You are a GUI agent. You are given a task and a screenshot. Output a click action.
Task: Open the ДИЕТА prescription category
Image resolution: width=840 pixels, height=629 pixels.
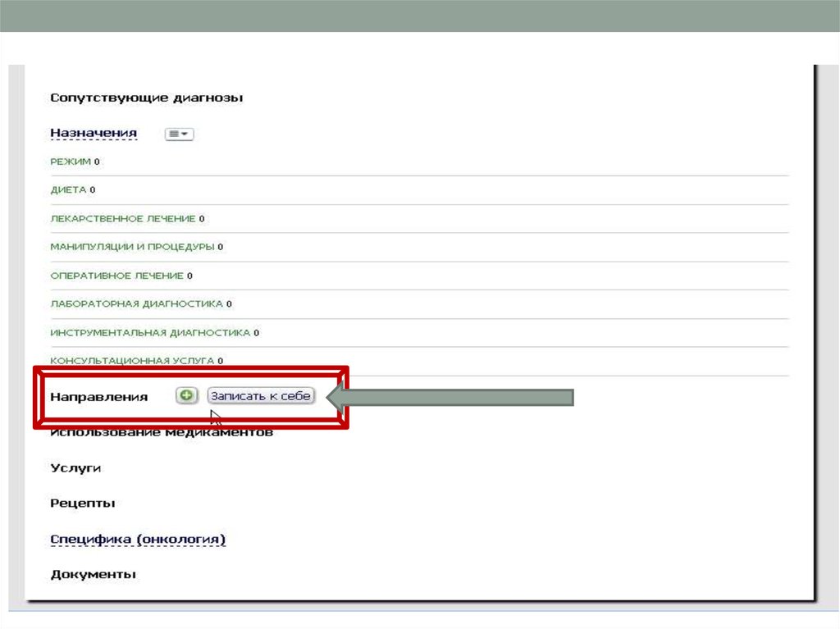(68, 189)
